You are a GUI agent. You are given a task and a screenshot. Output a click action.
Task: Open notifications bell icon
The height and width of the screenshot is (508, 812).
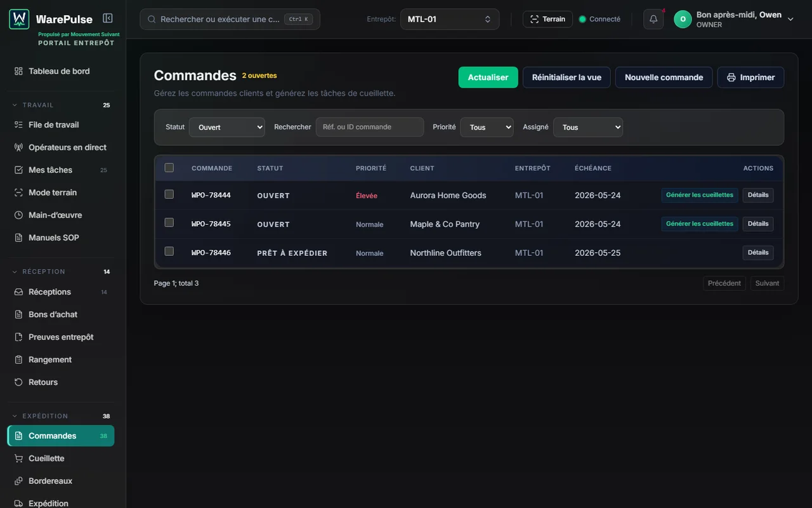tap(653, 19)
